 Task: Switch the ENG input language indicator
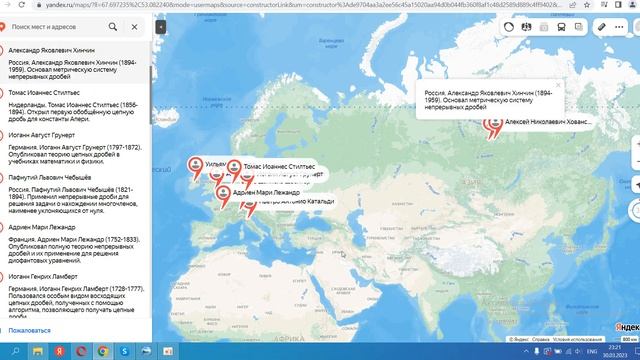coord(592,351)
